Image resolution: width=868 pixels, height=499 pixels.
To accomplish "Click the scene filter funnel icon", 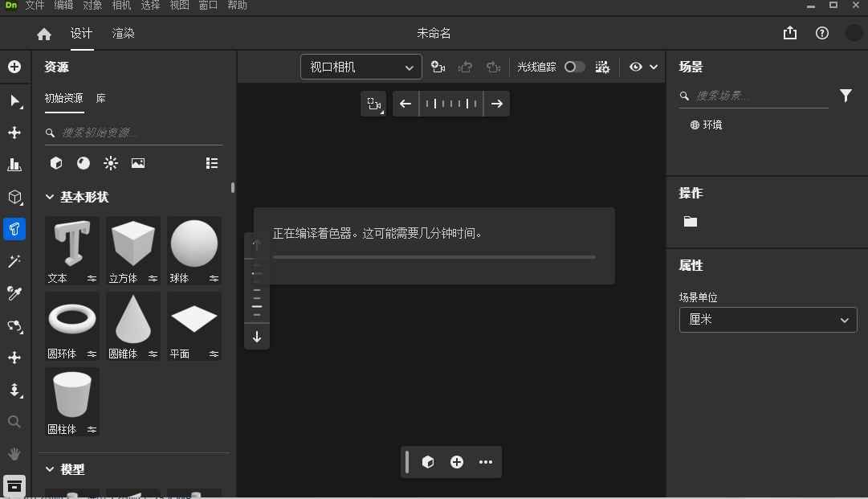I will (x=846, y=96).
